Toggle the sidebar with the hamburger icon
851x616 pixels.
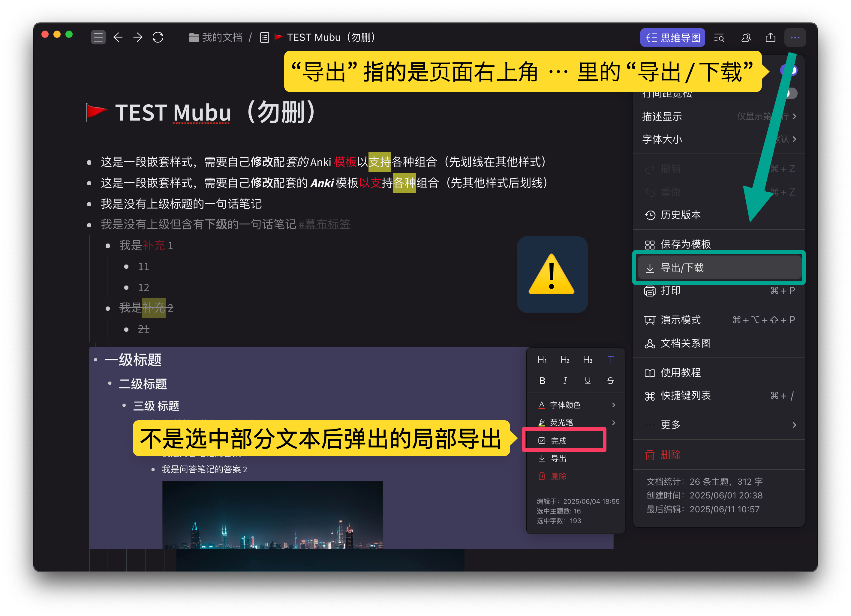tap(98, 37)
